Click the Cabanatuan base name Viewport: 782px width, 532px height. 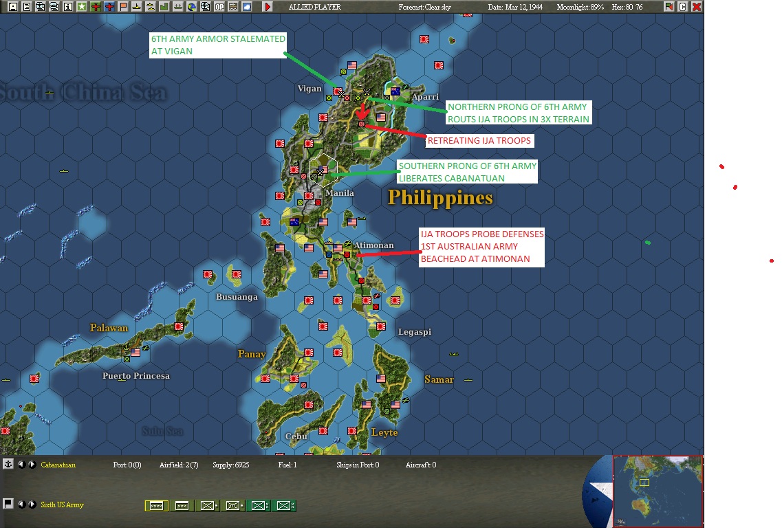pyautogui.click(x=58, y=465)
